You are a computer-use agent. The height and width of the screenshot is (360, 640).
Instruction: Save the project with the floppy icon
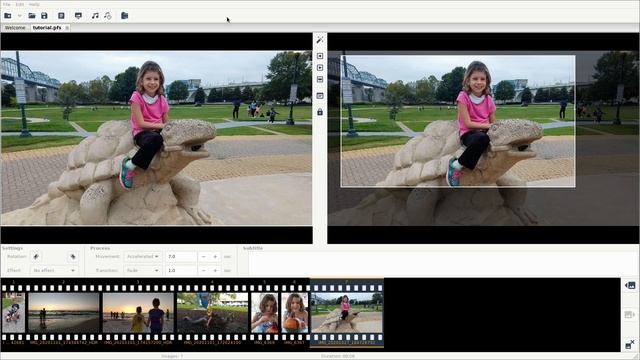coord(44,16)
